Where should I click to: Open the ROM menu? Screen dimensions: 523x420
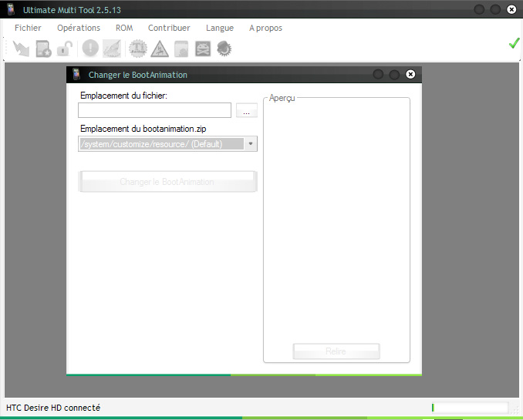124,28
